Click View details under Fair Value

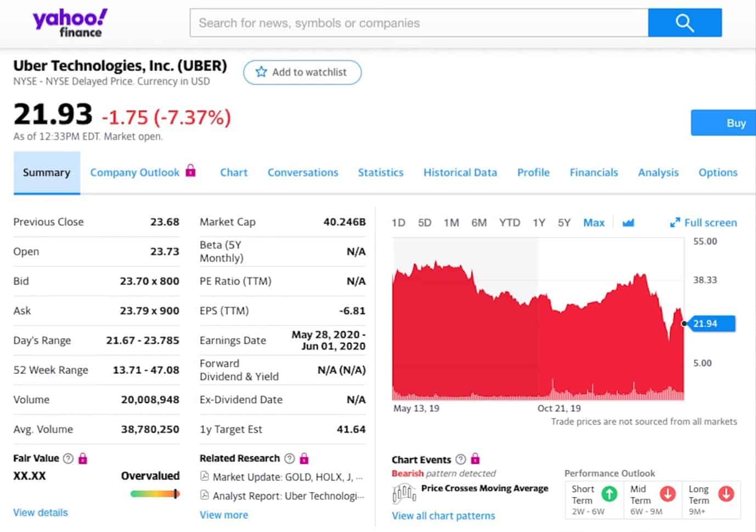click(x=41, y=512)
